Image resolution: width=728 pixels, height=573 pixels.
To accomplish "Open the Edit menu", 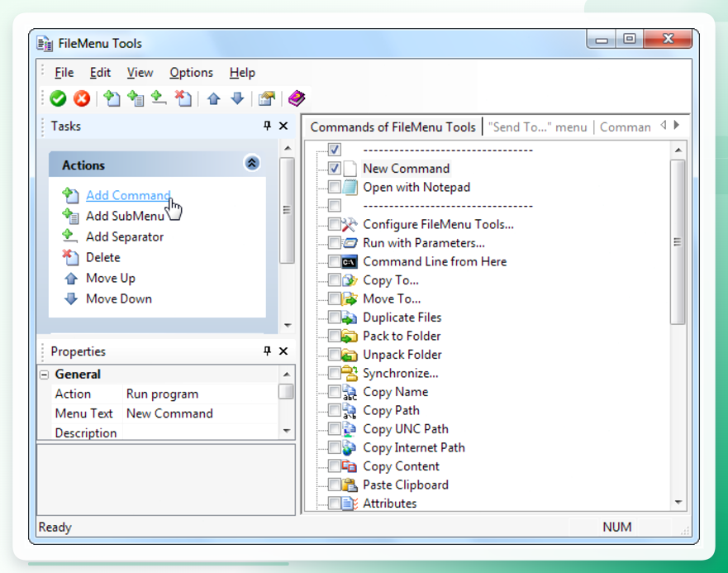I will point(100,73).
